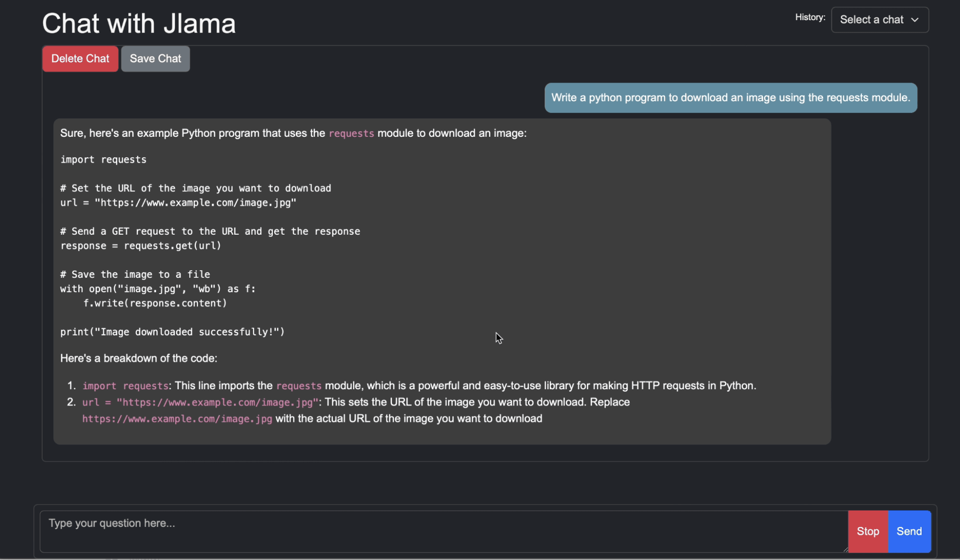Image resolution: width=960 pixels, height=560 pixels.
Task: Open the Select a chat dropdown
Action: point(879,20)
